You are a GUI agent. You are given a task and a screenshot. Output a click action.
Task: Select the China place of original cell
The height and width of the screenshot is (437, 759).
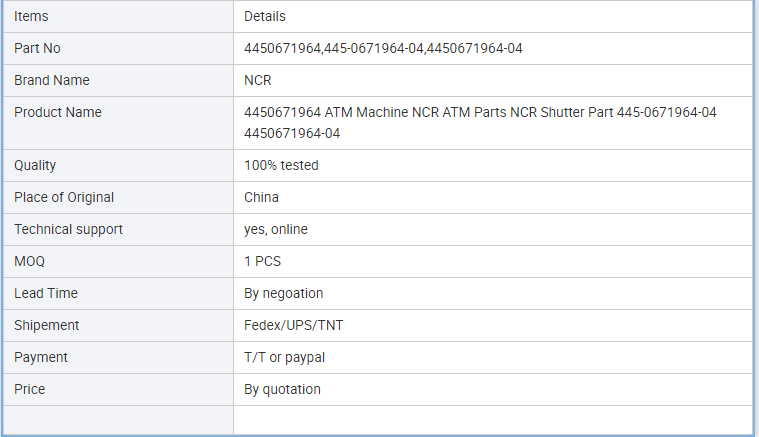coord(493,197)
